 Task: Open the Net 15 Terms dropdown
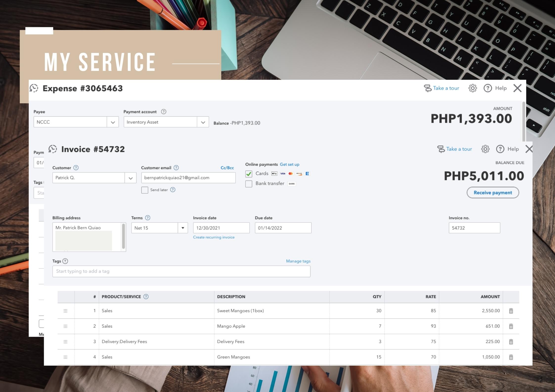183,228
